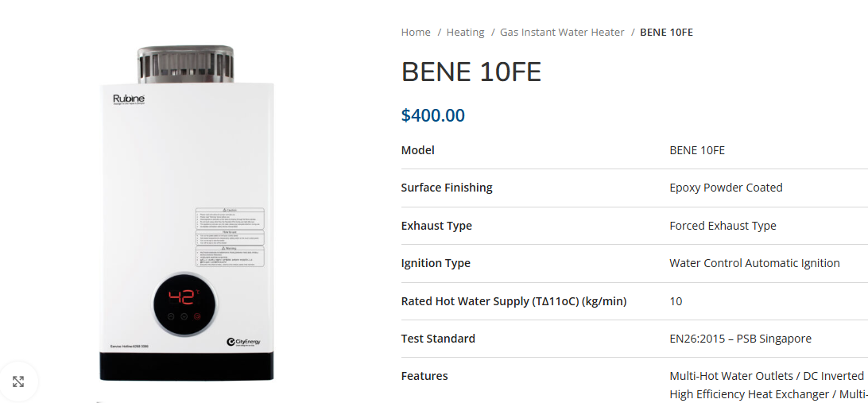
Task: Go to Home in the breadcrumb
Action: pyautogui.click(x=416, y=33)
